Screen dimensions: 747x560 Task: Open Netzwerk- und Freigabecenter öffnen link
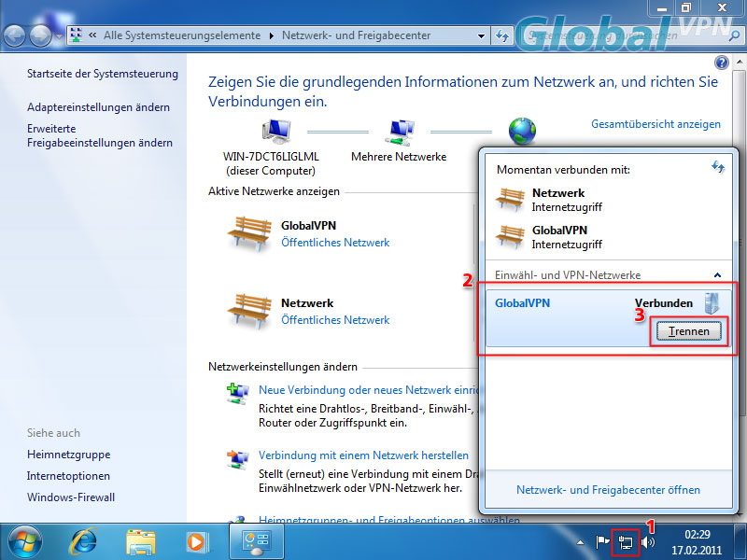click(608, 490)
